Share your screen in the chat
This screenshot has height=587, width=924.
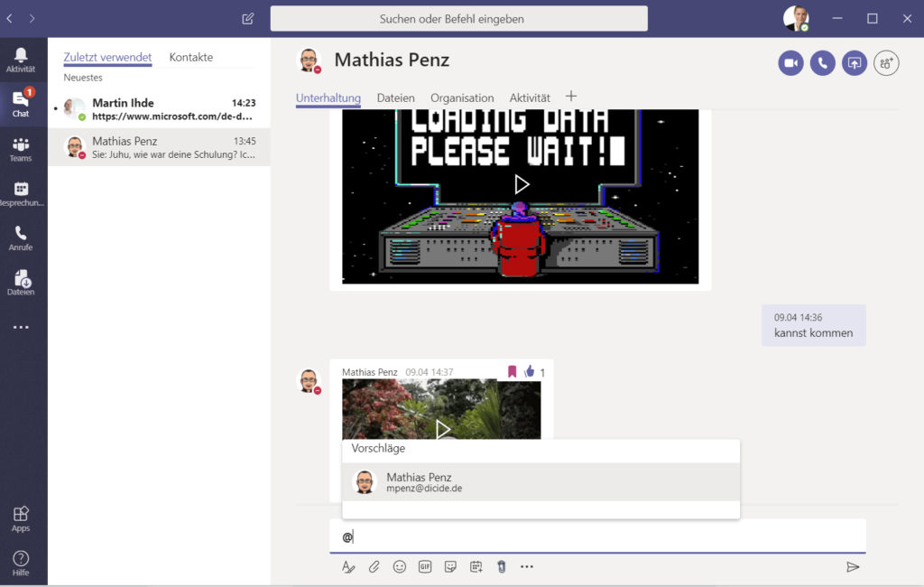(x=855, y=63)
